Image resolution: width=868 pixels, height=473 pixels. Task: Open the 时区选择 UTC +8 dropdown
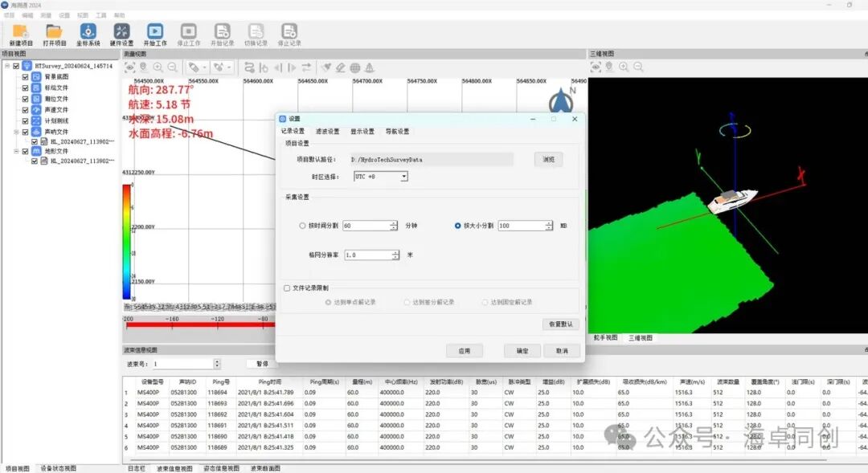[x=381, y=176]
